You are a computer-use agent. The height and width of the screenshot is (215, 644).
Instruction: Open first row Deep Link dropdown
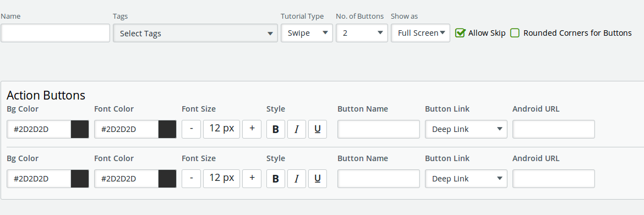pos(466,129)
